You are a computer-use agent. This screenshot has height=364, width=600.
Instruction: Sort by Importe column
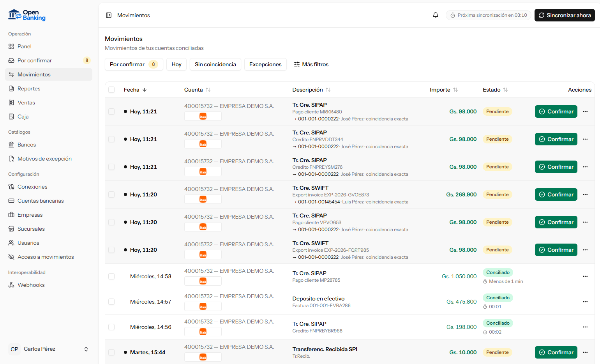click(x=444, y=90)
